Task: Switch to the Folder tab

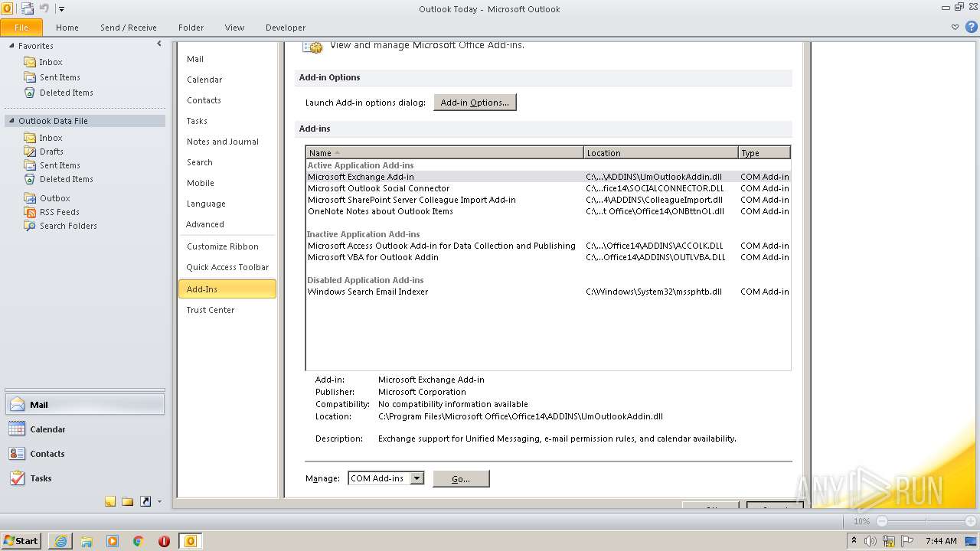Action: (191, 28)
